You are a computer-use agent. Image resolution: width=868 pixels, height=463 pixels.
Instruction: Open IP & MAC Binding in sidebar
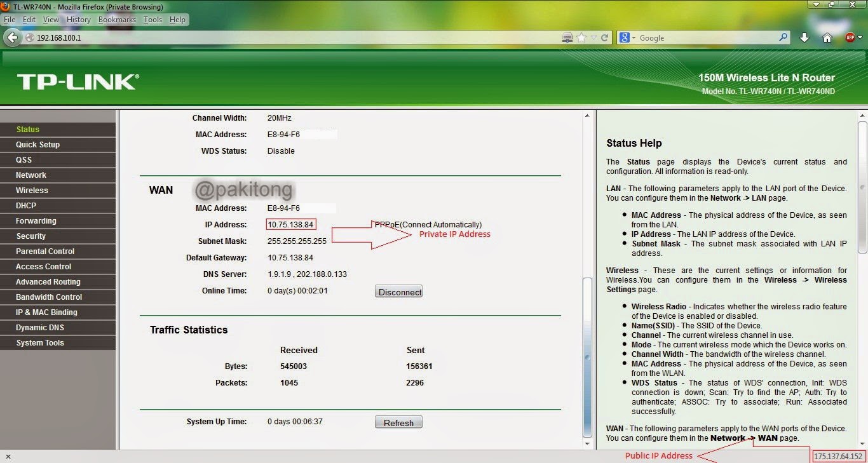(x=58, y=312)
